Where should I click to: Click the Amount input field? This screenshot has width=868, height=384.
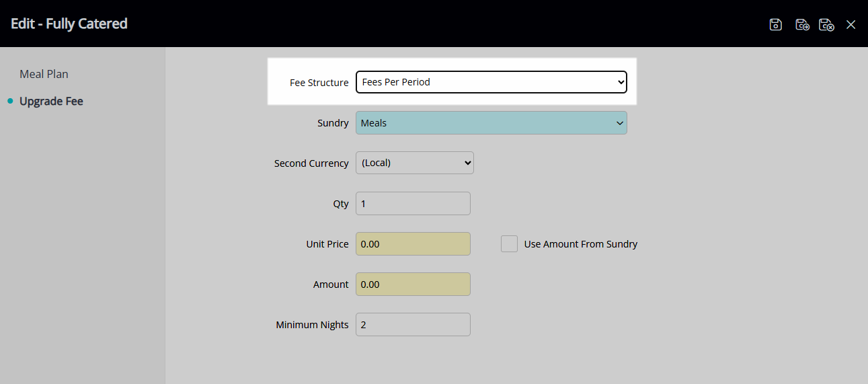pos(413,284)
